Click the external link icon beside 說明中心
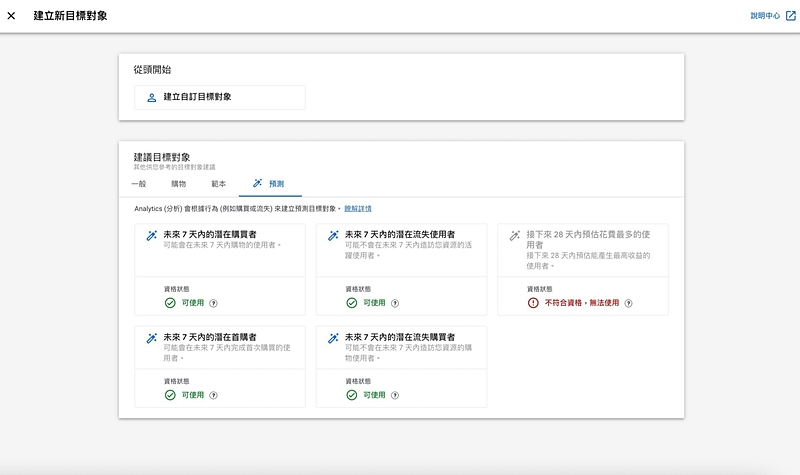The image size is (800, 475). (790, 16)
